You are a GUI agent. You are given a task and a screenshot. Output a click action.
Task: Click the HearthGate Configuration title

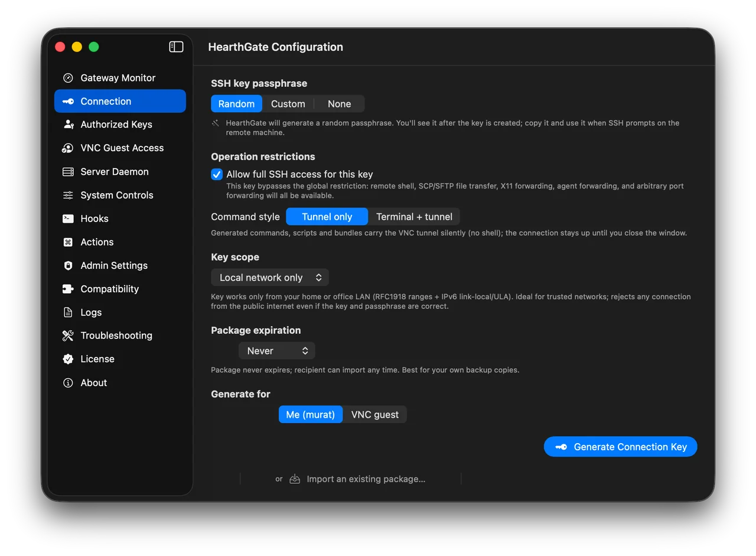coord(276,47)
